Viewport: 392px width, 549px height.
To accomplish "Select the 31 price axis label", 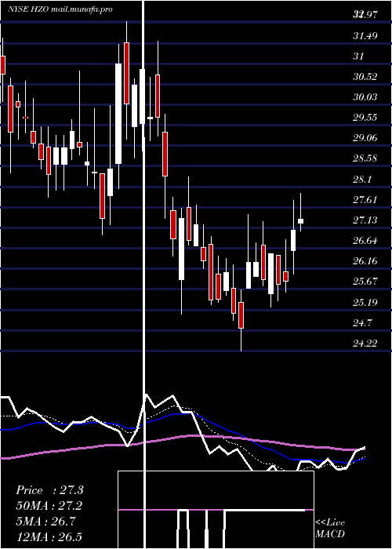I will click(x=358, y=56).
